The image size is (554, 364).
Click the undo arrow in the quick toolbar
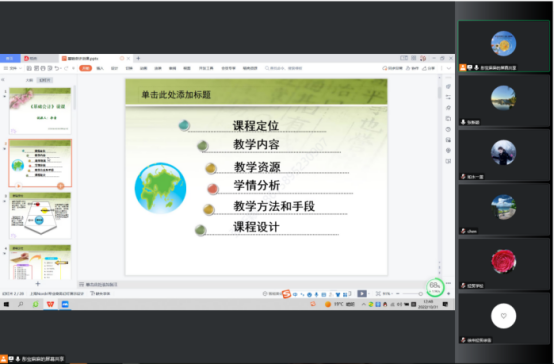pos(57,68)
